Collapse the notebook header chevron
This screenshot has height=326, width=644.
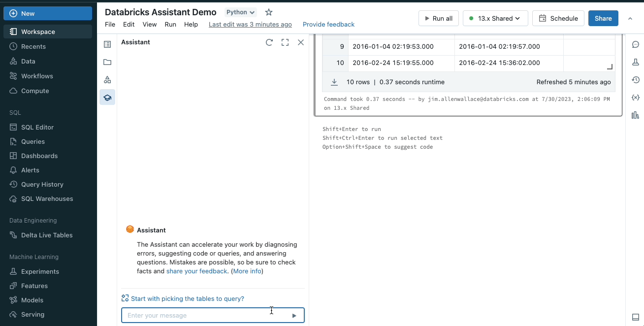tap(630, 18)
